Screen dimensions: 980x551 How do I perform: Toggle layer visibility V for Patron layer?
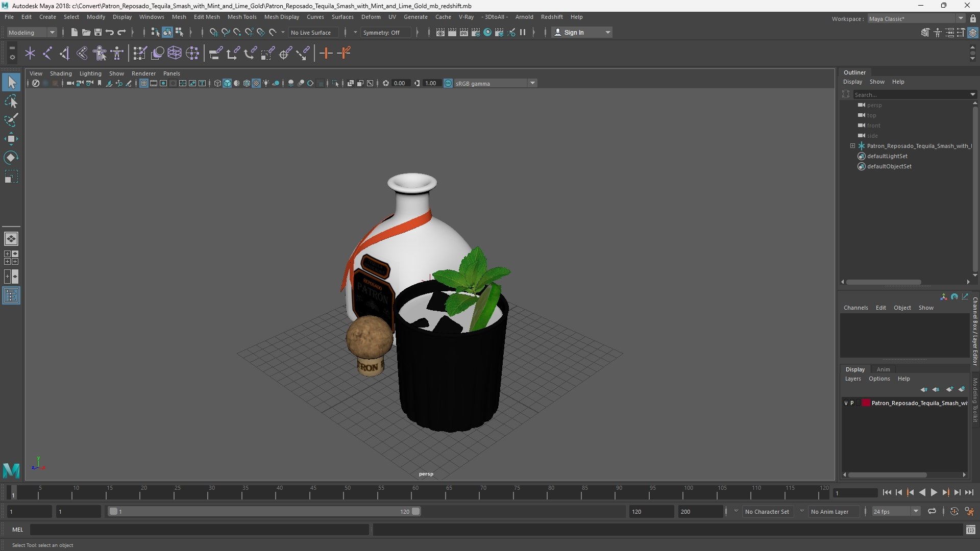[846, 403]
